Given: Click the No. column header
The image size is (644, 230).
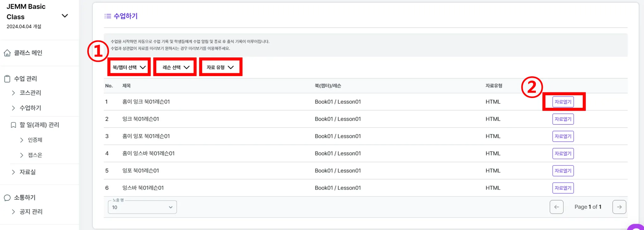Looking at the screenshot, I should point(109,86).
